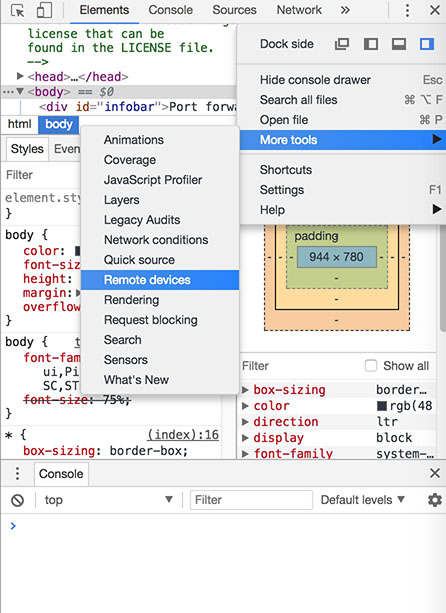This screenshot has height=613, width=446.
Task: Close the console drawer
Action: pyautogui.click(x=435, y=473)
